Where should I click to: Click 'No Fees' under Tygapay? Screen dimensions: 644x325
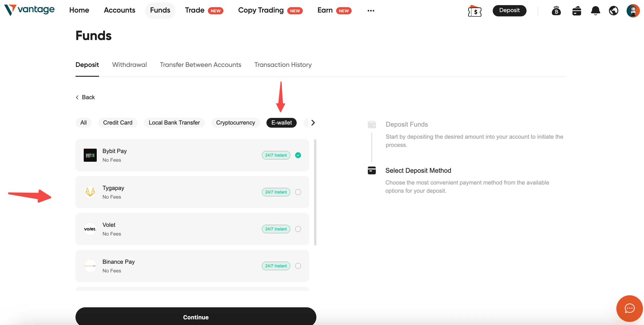(112, 197)
